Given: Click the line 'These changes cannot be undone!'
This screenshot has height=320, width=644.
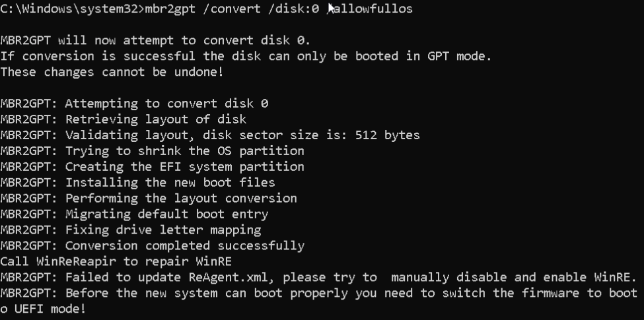Looking at the screenshot, I should [112, 72].
